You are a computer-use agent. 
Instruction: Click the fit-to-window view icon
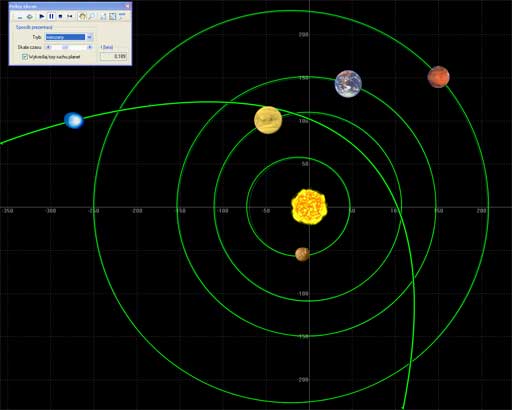point(113,16)
